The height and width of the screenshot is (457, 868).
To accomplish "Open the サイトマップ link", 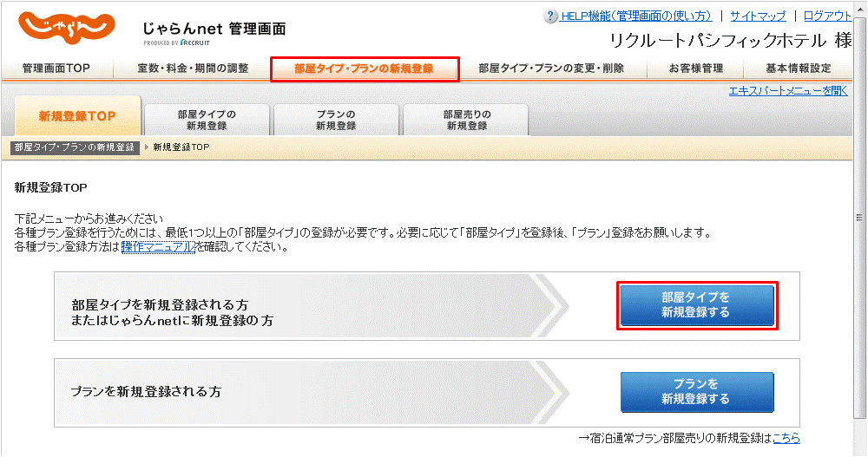I will [757, 16].
